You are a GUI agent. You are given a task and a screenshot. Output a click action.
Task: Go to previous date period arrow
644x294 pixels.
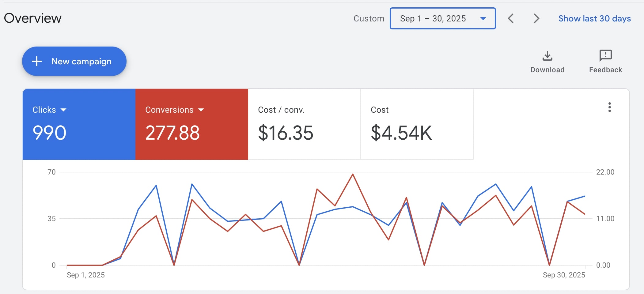click(x=511, y=18)
